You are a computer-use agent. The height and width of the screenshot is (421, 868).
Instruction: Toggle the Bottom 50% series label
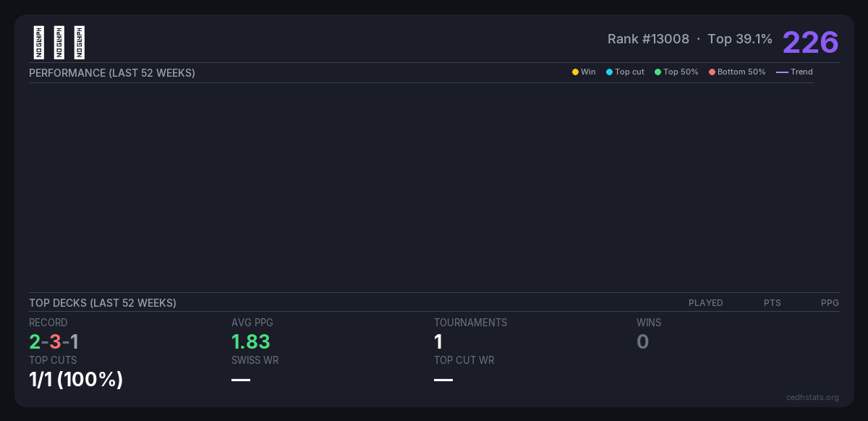[741, 72]
